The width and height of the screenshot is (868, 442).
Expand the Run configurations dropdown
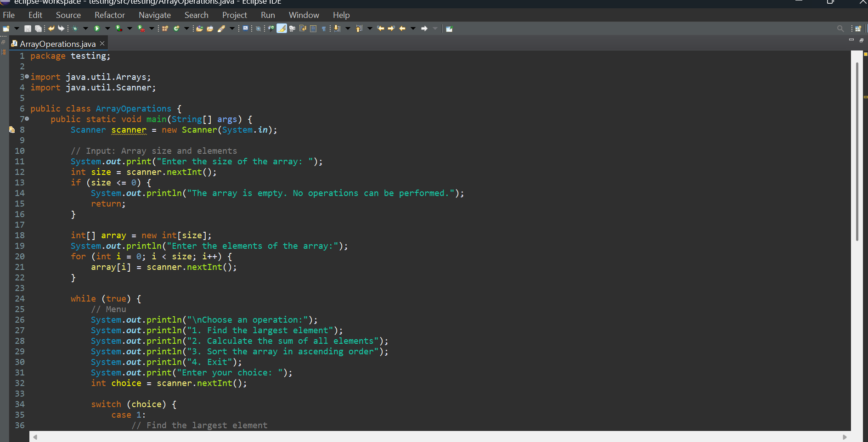point(107,28)
